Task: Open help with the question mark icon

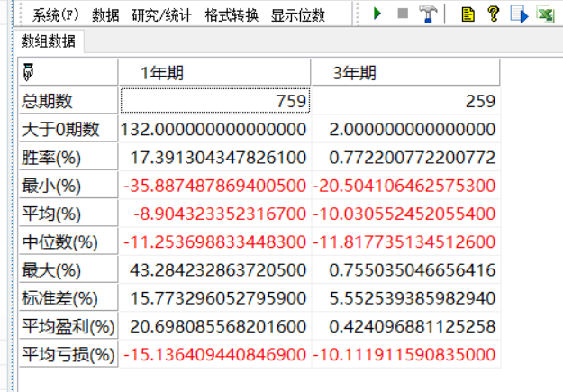Action: coord(493,14)
